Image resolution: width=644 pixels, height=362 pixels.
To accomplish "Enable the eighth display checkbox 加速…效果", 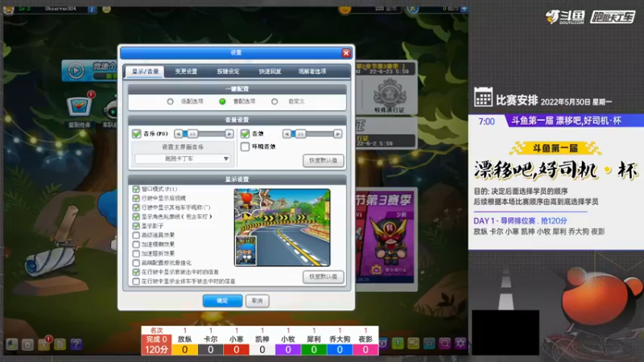I will click(136, 253).
